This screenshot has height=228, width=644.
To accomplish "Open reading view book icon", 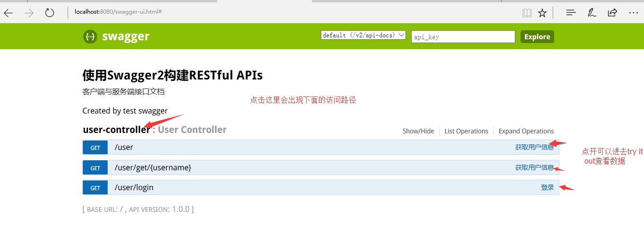I will 527,13.
